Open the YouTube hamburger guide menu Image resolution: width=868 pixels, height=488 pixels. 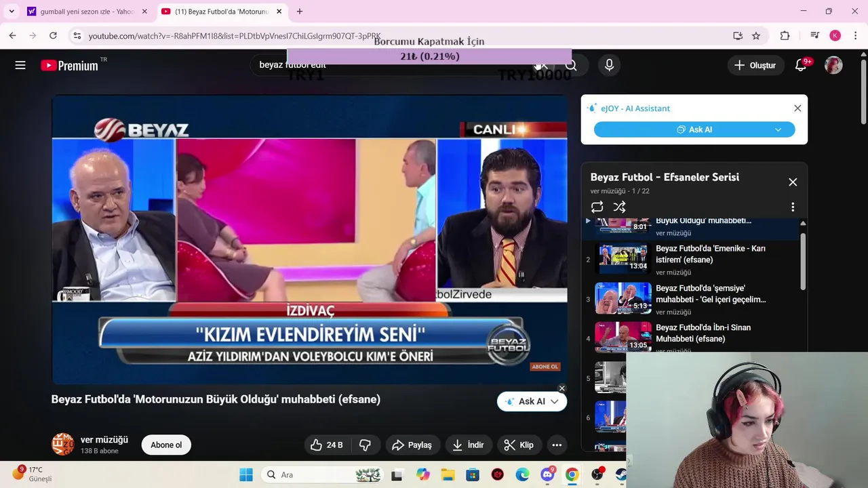pos(20,65)
